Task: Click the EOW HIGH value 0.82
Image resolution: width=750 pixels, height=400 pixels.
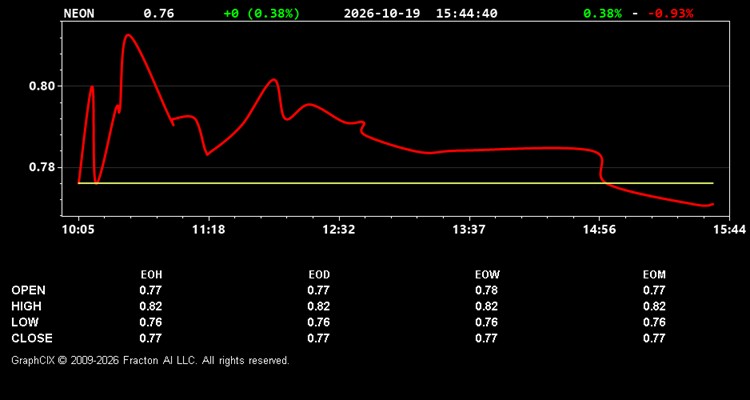Action: [486, 306]
